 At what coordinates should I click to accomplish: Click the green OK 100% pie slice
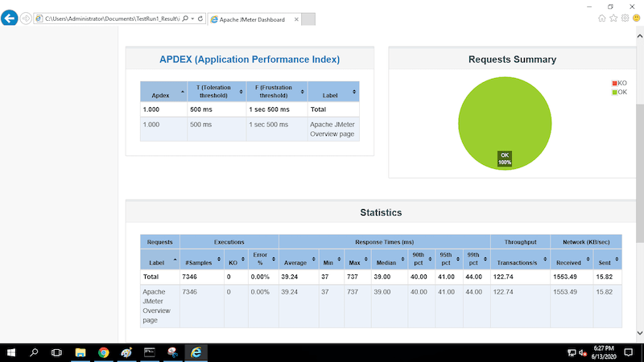click(505, 123)
